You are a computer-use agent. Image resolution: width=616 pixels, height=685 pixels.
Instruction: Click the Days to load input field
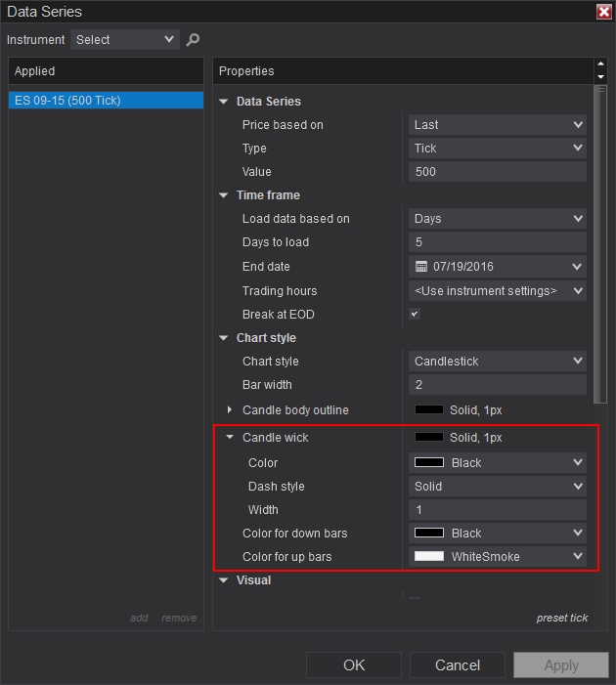497,242
